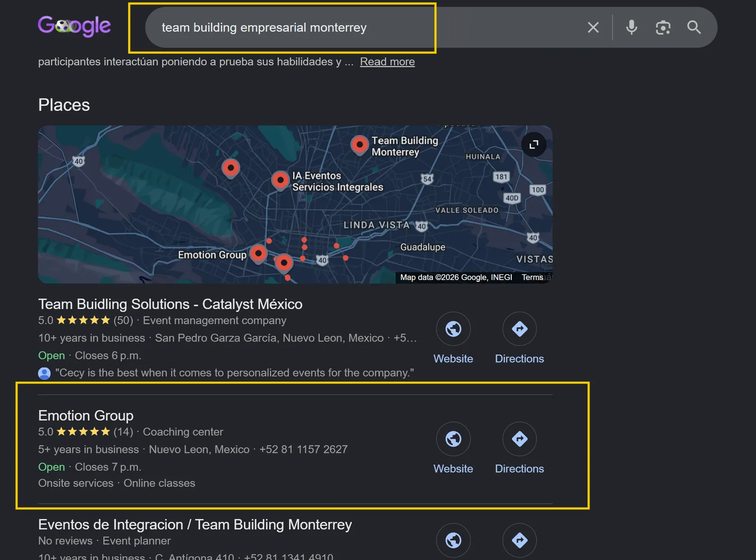Click 'Onsite services · Online classes' text
The height and width of the screenshot is (560, 756).
pos(117,484)
